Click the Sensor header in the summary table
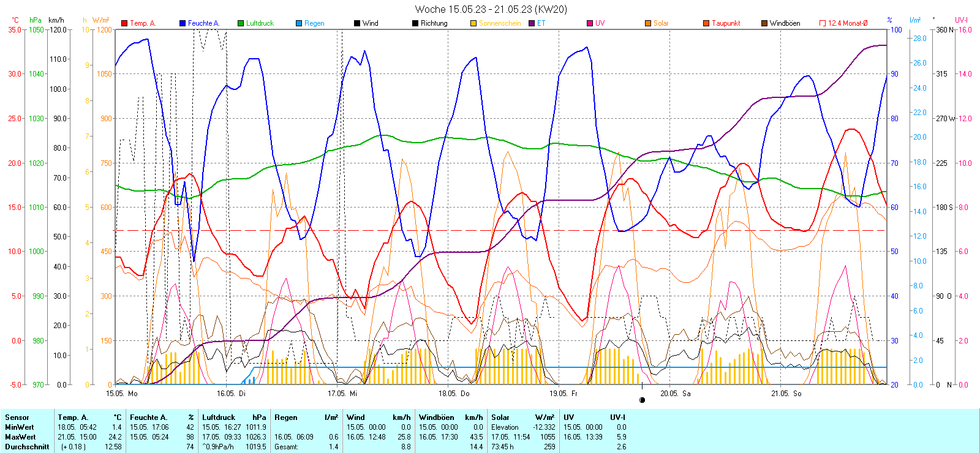Viewport: 980px width, 453px height. tap(17, 417)
